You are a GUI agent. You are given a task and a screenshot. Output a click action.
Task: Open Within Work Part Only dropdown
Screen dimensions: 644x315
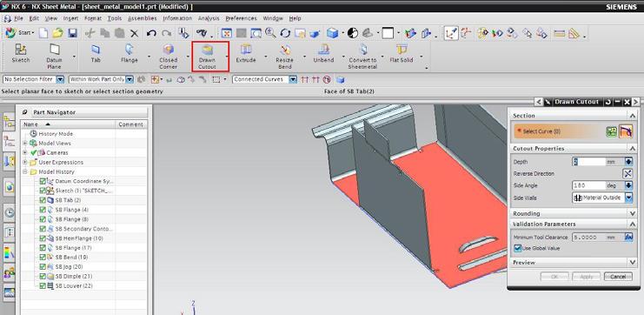click(129, 79)
